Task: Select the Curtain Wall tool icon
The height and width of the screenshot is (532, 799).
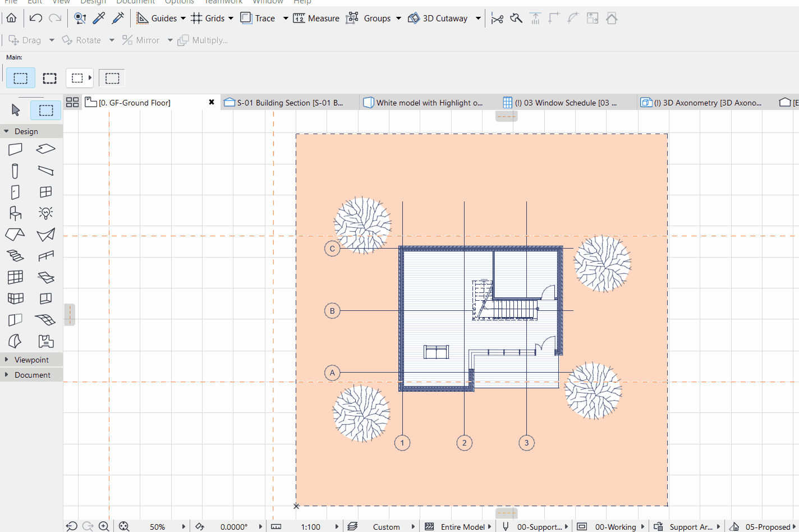Action: tap(15, 277)
